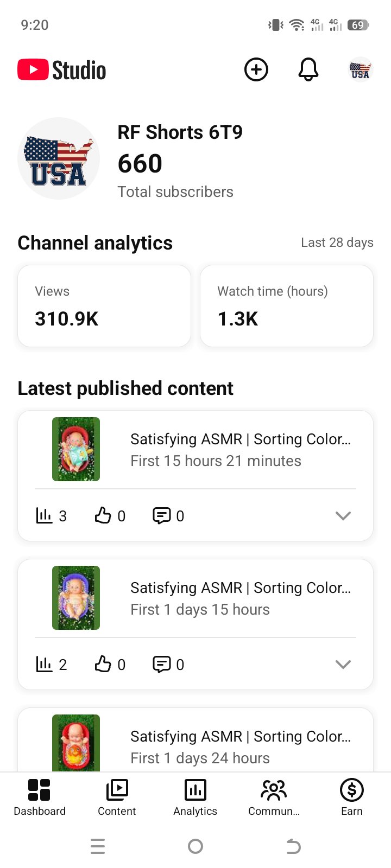
Task: Tap comments icon on first video card
Action: pyautogui.click(x=162, y=516)
